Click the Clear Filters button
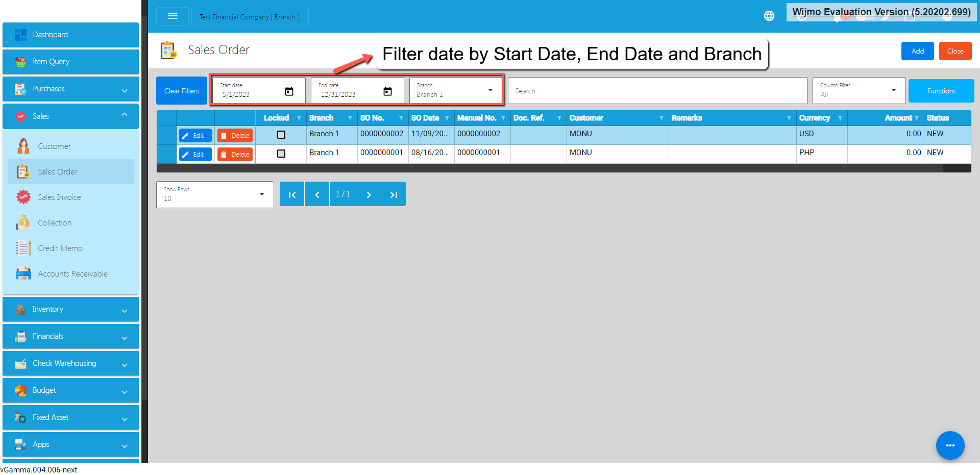The image size is (980, 475). coord(182,91)
